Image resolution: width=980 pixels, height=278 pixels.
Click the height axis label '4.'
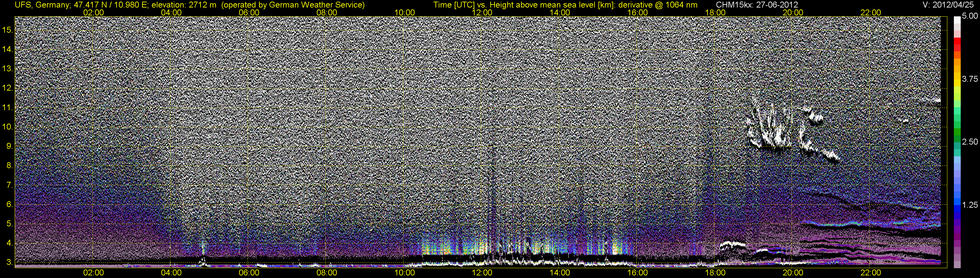9,243
